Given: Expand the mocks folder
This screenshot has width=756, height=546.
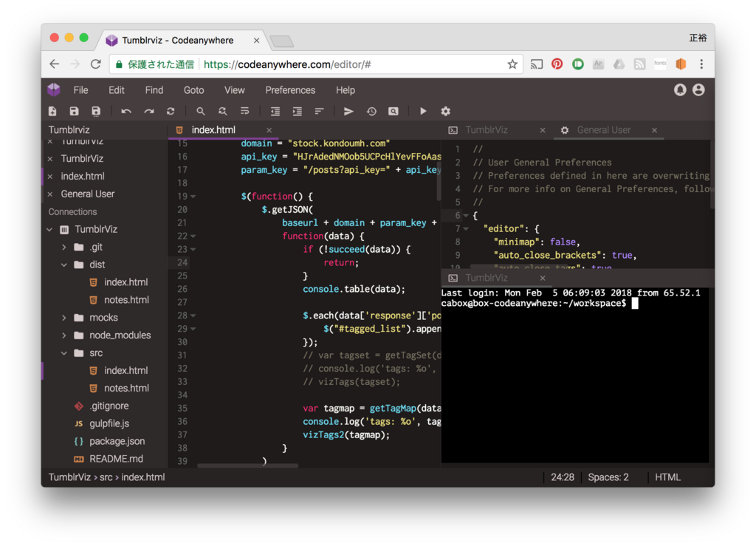Looking at the screenshot, I should pos(63,318).
